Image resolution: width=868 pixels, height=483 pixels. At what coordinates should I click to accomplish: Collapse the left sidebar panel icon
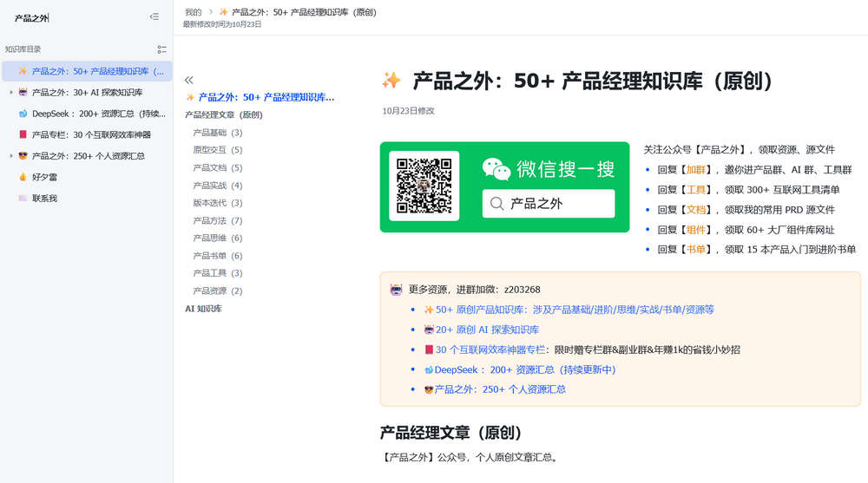pyautogui.click(x=155, y=16)
